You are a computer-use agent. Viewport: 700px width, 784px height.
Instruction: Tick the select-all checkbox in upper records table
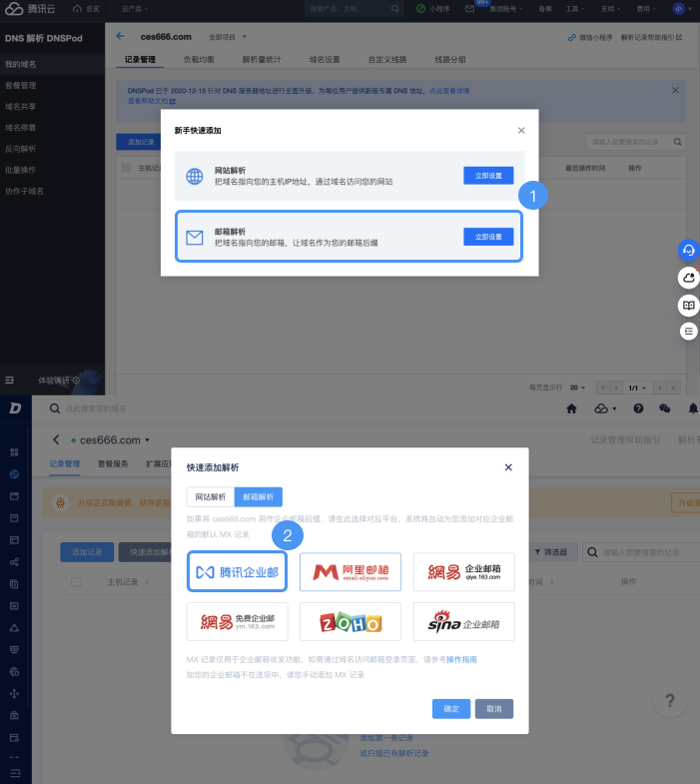pos(127,168)
